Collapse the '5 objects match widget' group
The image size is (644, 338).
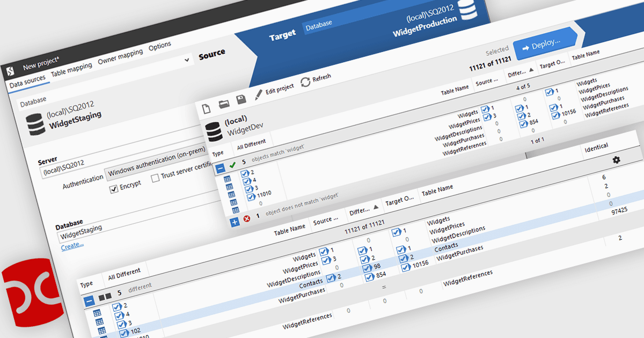coord(221,168)
